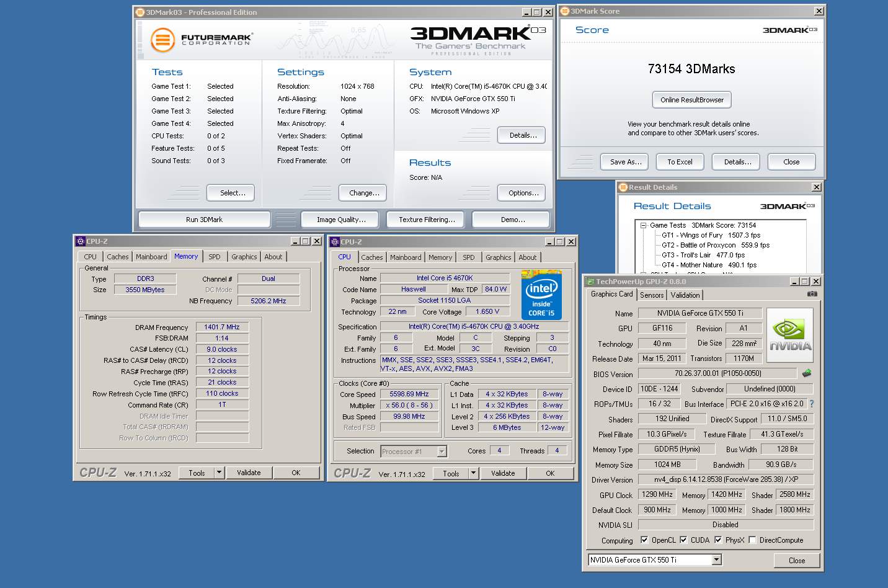Screen dimensions: 888x588
Task: Click Close in the 3DMark Score window
Action: 791,162
